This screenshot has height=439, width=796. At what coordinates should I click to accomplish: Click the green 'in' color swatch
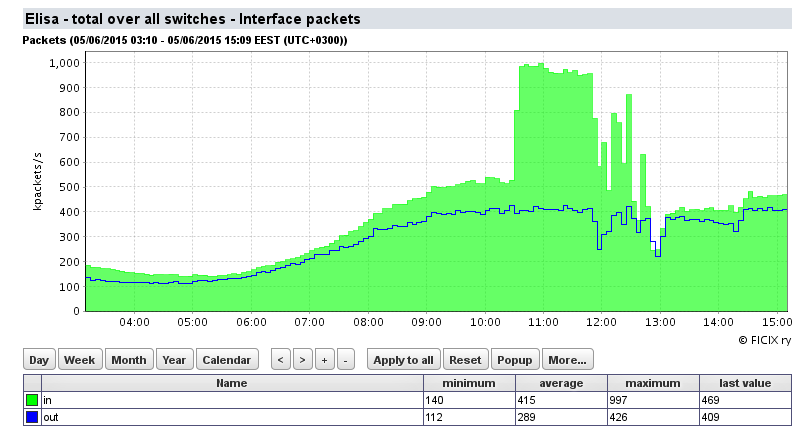[x=32, y=400]
